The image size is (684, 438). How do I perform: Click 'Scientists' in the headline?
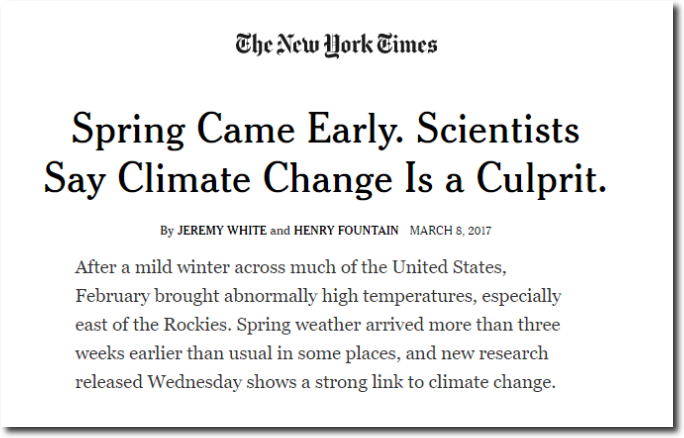[498, 129]
